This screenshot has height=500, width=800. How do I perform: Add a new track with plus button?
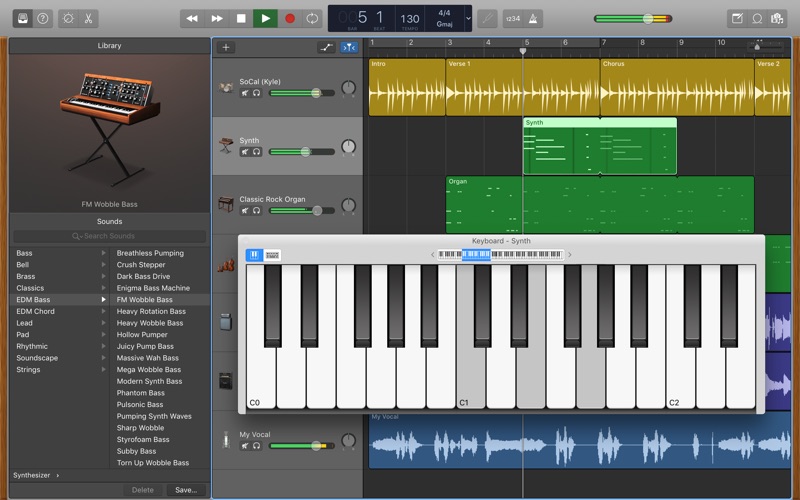pos(226,47)
